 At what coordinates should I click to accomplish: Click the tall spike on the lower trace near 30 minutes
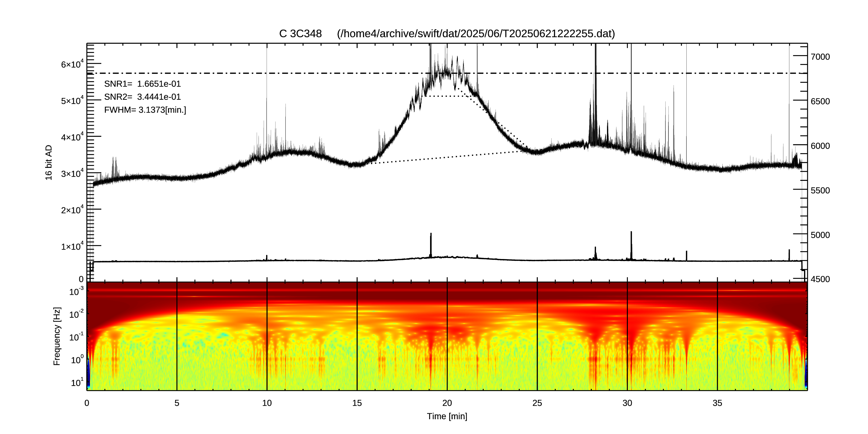631,245
